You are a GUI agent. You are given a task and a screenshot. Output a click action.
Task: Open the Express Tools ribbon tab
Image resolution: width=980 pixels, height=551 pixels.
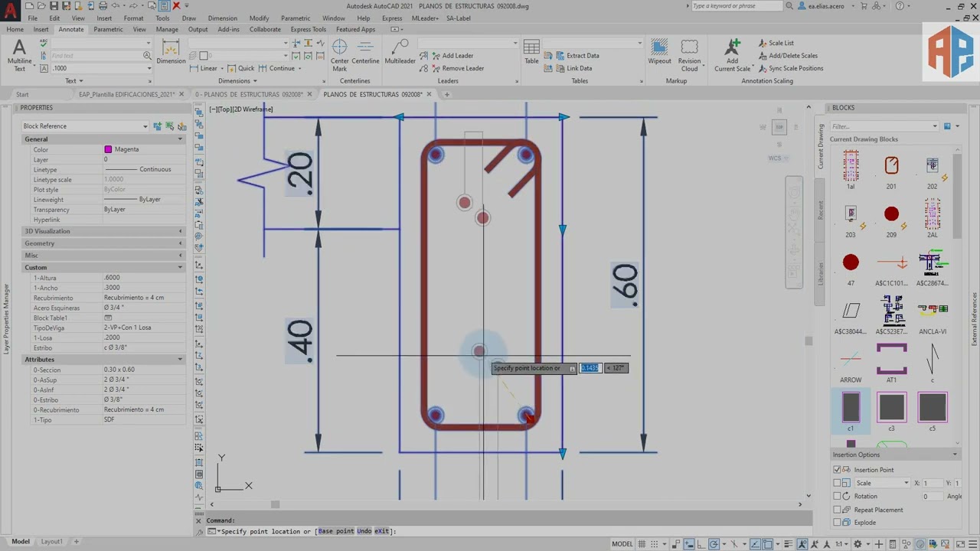tap(308, 29)
